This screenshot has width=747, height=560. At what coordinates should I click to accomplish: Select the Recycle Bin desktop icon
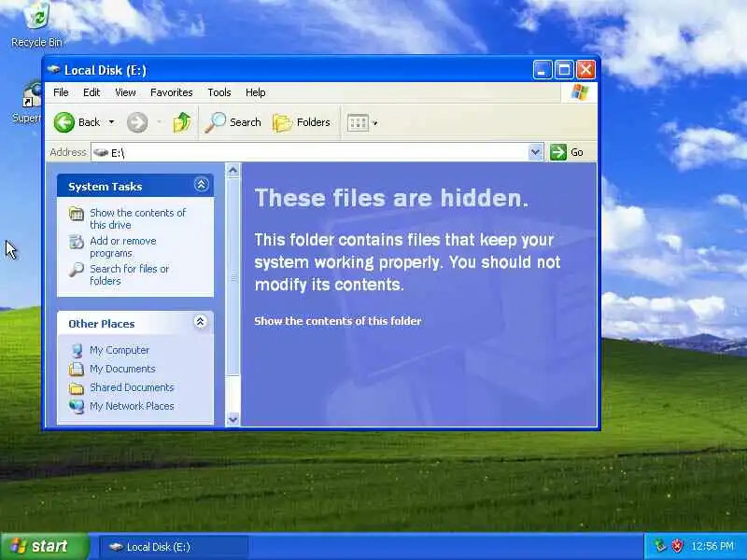pyautogui.click(x=36, y=25)
